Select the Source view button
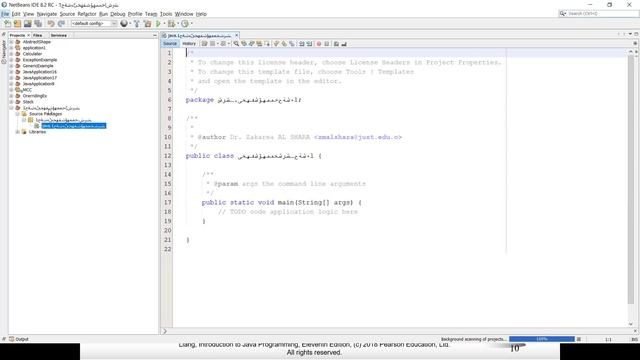The width and height of the screenshot is (640, 360). [170, 44]
